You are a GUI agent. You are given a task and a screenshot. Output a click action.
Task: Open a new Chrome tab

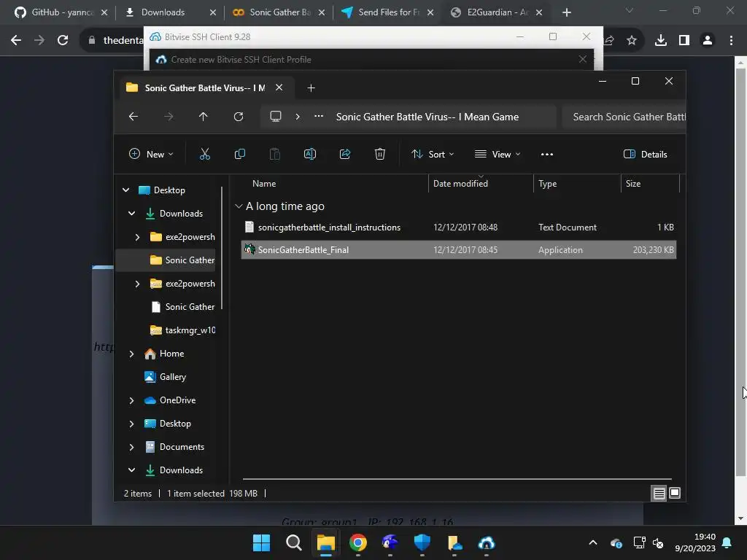566,12
